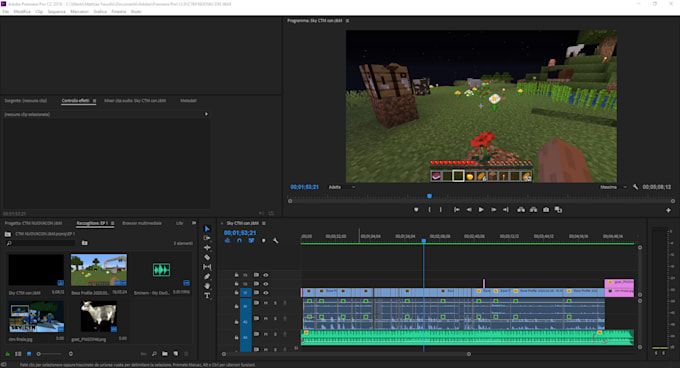Mark In point in Program monitor
Screen dimensions: 680x368
(429, 210)
